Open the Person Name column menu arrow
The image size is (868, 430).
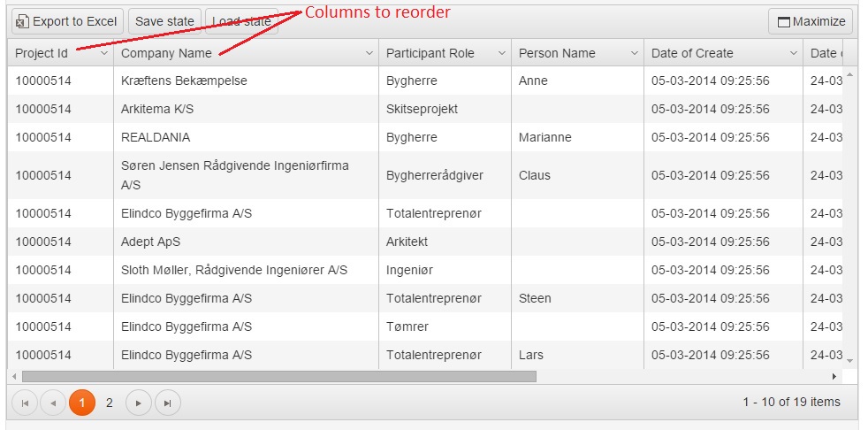coord(635,53)
